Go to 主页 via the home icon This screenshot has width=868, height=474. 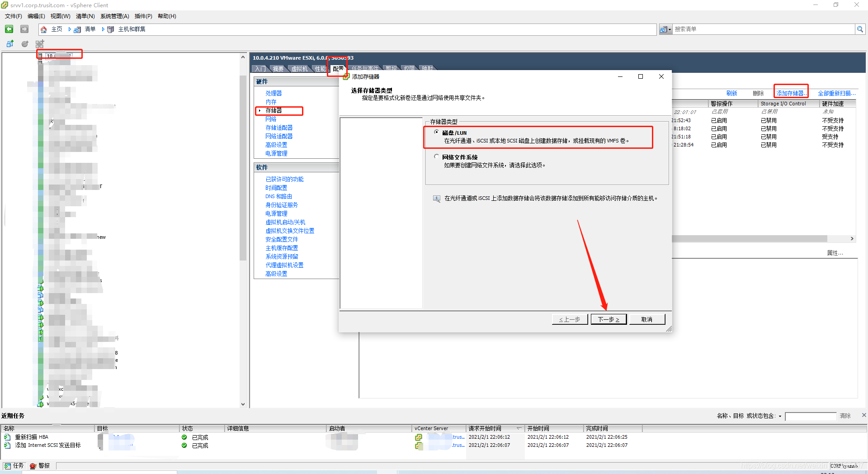pyautogui.click(x=44, y=29)
